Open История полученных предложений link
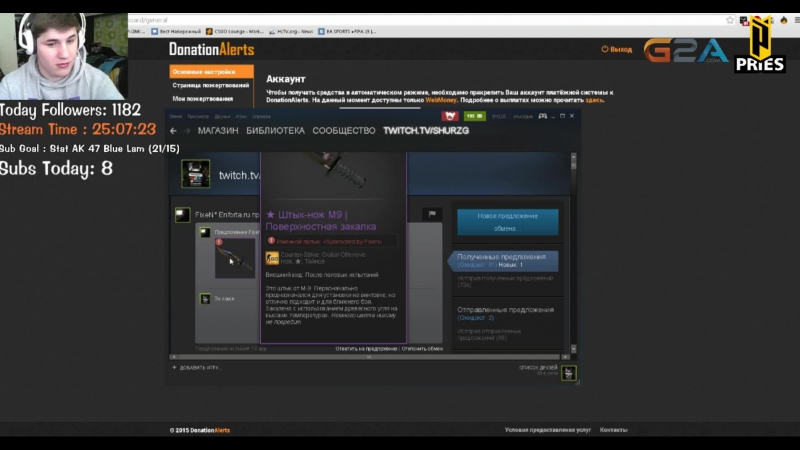 (x=505, y=282)
